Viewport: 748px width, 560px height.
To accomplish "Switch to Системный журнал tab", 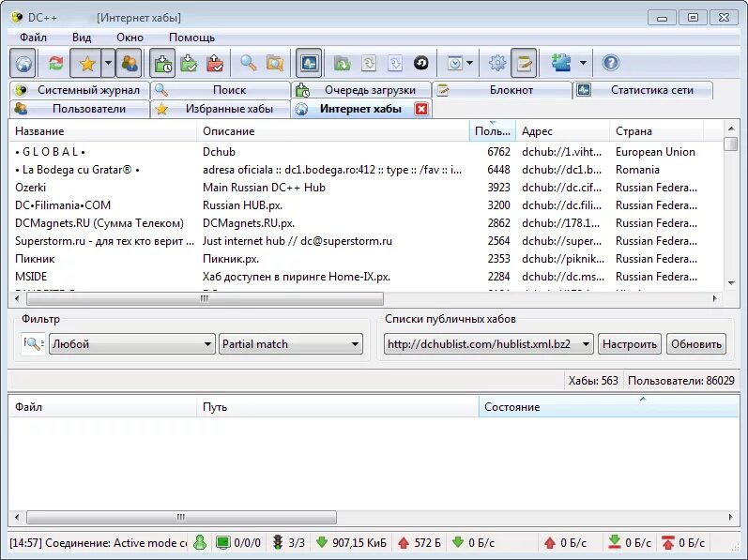I will point(79,90).
